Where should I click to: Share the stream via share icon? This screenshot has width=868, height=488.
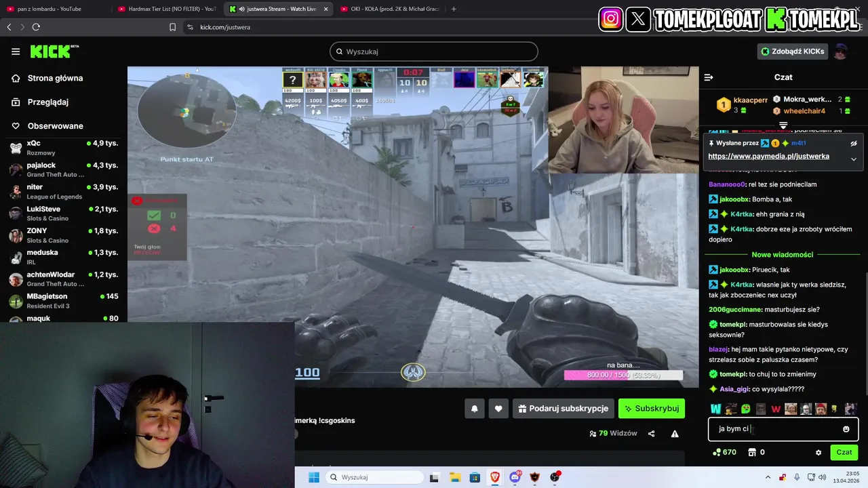[652, 434]
